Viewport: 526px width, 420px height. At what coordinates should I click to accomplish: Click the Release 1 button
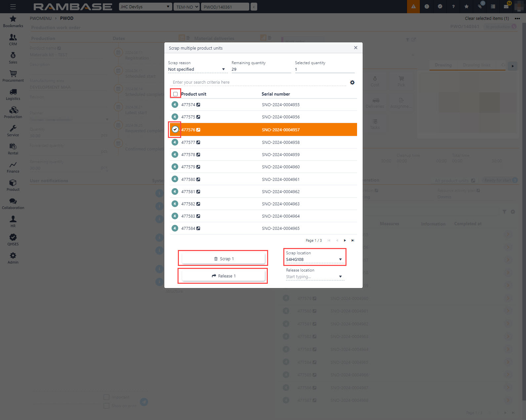(x=223, y=276)
